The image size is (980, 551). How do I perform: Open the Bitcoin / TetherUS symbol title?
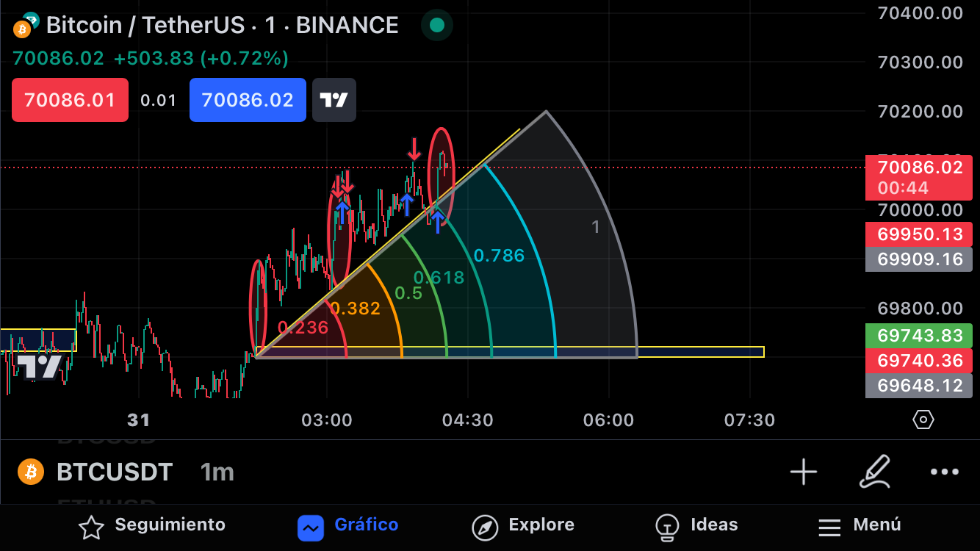[x=222, y=26]
